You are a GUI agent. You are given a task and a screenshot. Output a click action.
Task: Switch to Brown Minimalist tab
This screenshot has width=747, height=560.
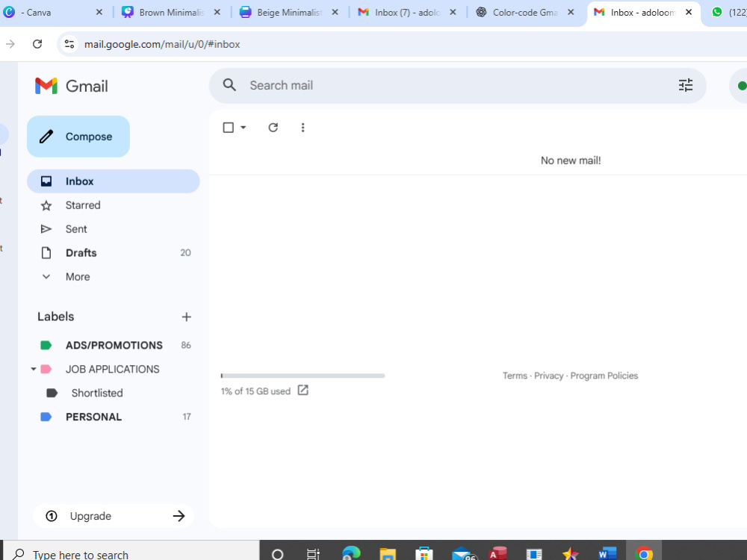coord(170,13)
